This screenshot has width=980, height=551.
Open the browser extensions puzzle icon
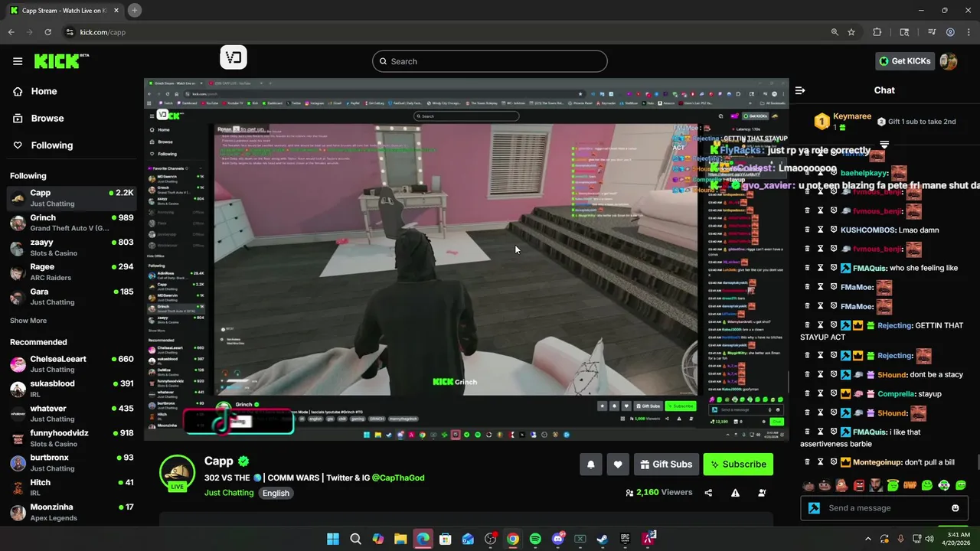(x=877, y=32)
